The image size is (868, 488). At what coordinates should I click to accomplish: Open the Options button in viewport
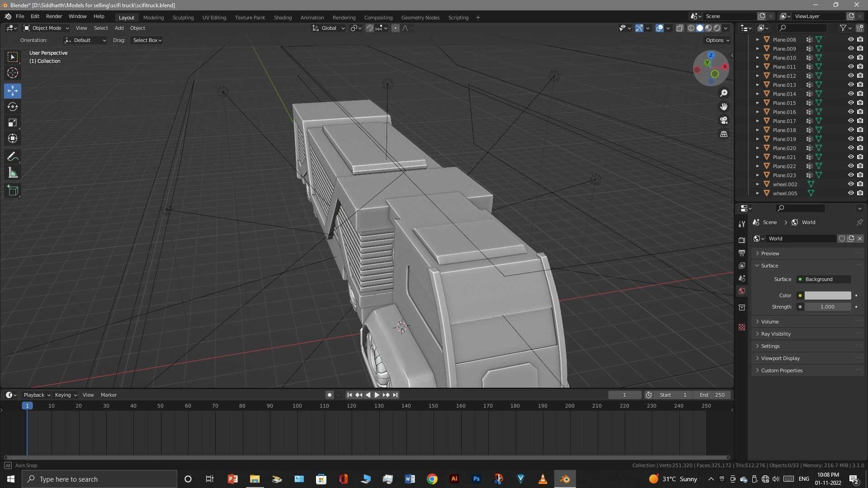717,40
